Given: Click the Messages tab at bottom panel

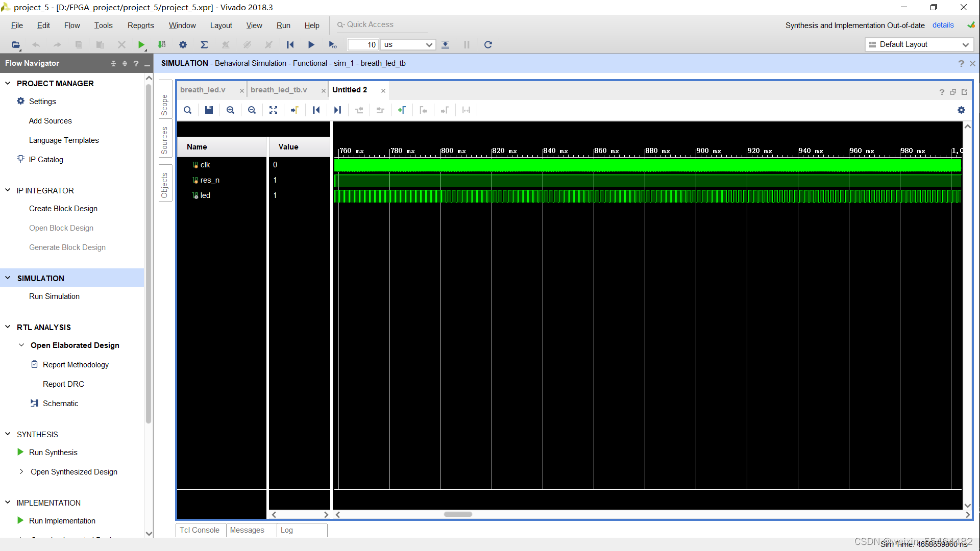Looking at the screenshot, I should 247,530.
